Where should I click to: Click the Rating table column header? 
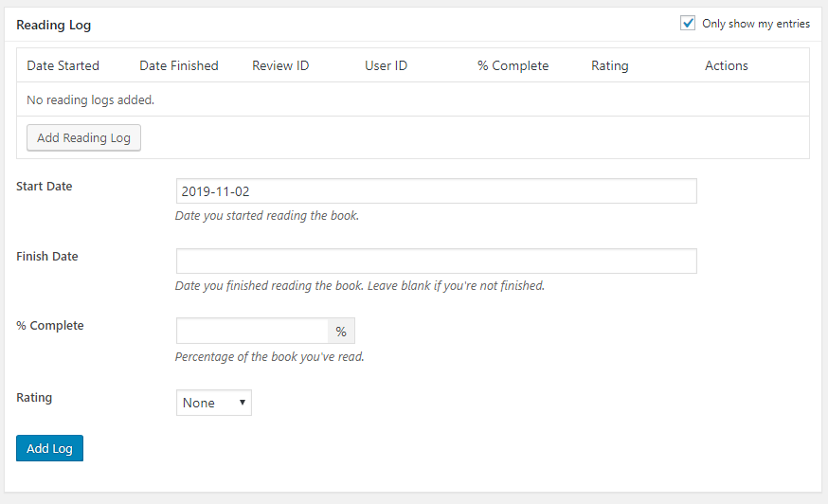click(x=610, y=65)
